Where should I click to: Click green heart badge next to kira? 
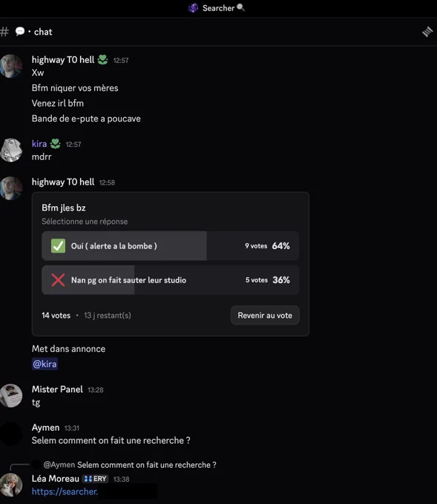56,144
